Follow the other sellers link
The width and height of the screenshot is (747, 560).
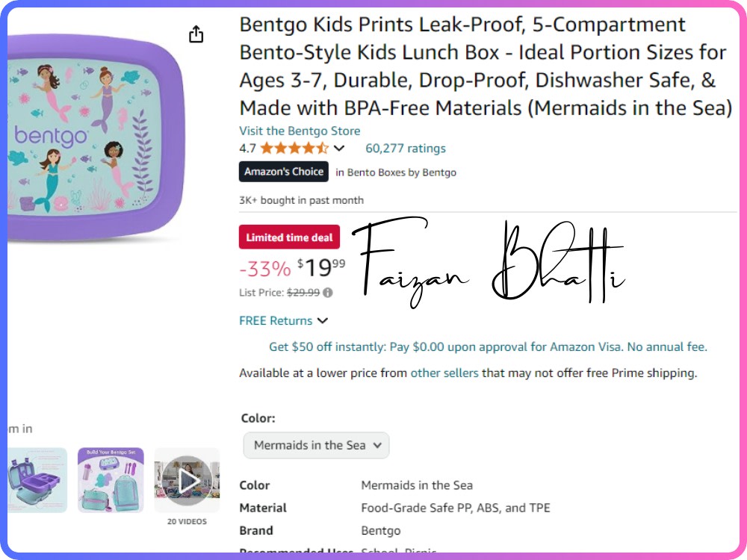click(444, 373)
